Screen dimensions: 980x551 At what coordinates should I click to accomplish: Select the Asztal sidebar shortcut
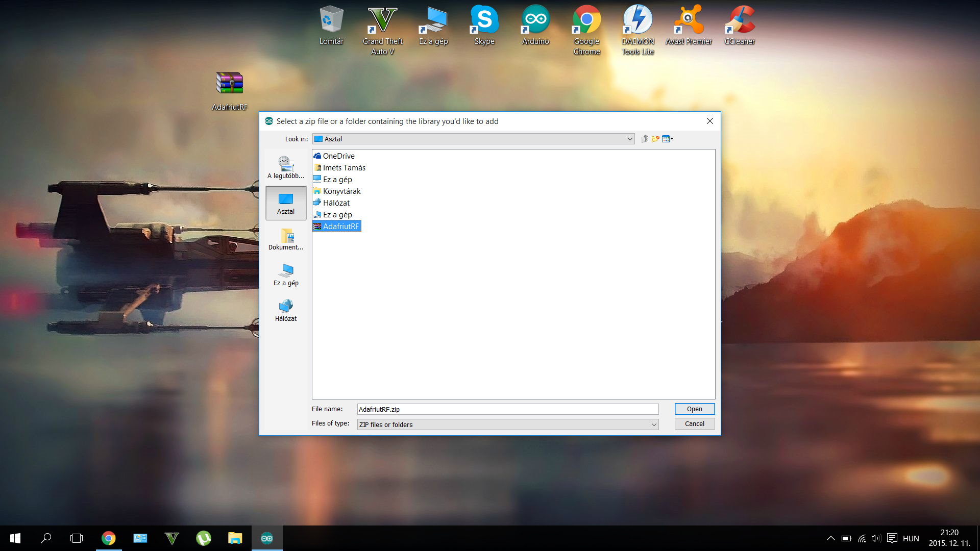point(286,203)
